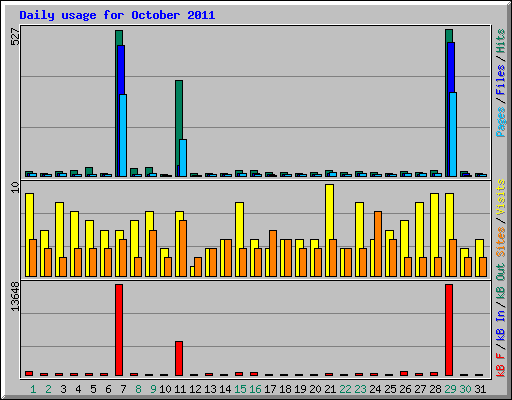Screen dimensions: 512x400
Task: Click the orange Sites bar for day 11
Action: click(x=183, y=248)
